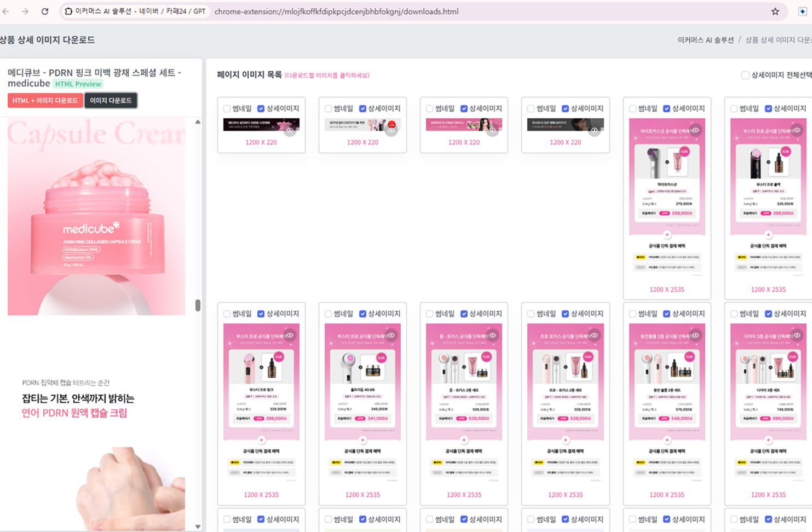
Task: Check 썸네일 on the 동안볼륨 2종 세트 card
Action: click(632, 314)
